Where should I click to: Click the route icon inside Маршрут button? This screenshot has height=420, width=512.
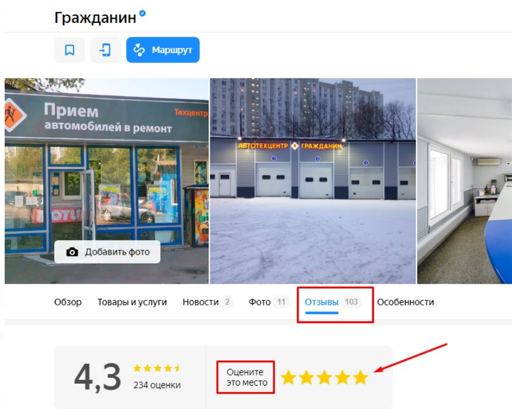click(139, 50)
